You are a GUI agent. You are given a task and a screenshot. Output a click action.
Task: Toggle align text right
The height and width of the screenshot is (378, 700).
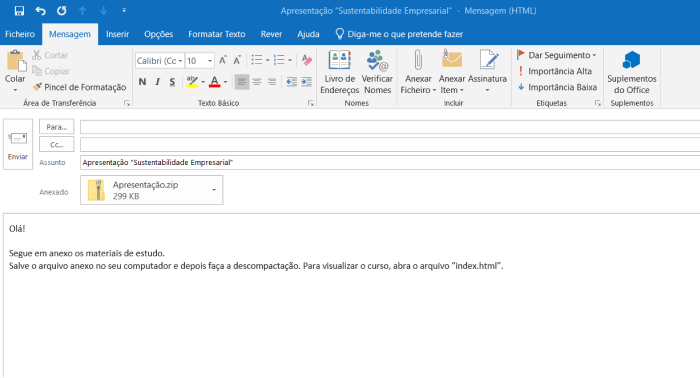tap(272, 82)
